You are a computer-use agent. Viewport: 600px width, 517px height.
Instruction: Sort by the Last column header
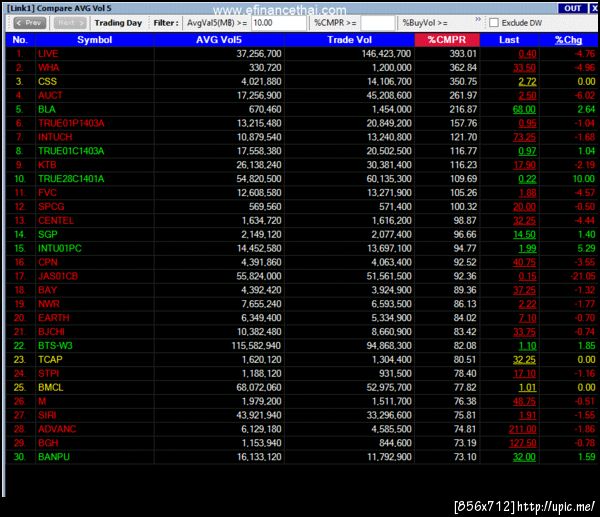(x=509, y=40)
